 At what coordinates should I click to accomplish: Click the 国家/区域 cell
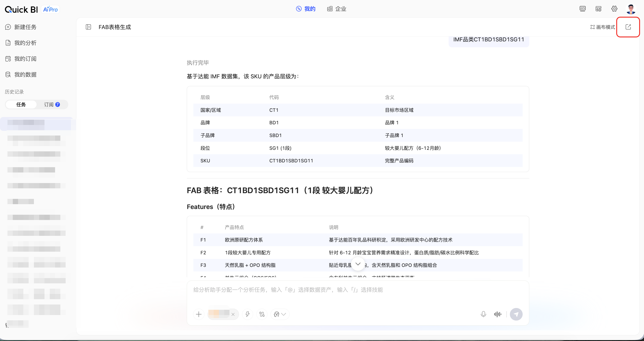211,110
